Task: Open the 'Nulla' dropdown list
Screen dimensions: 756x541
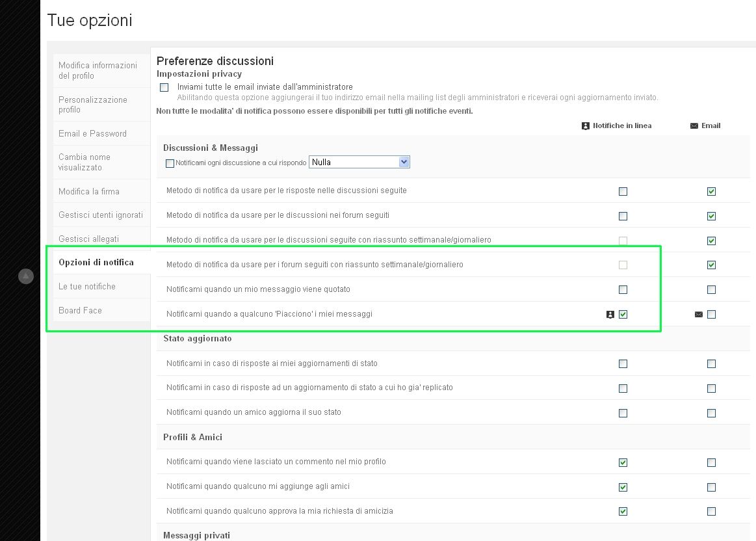Action: [x=359, y=163]
